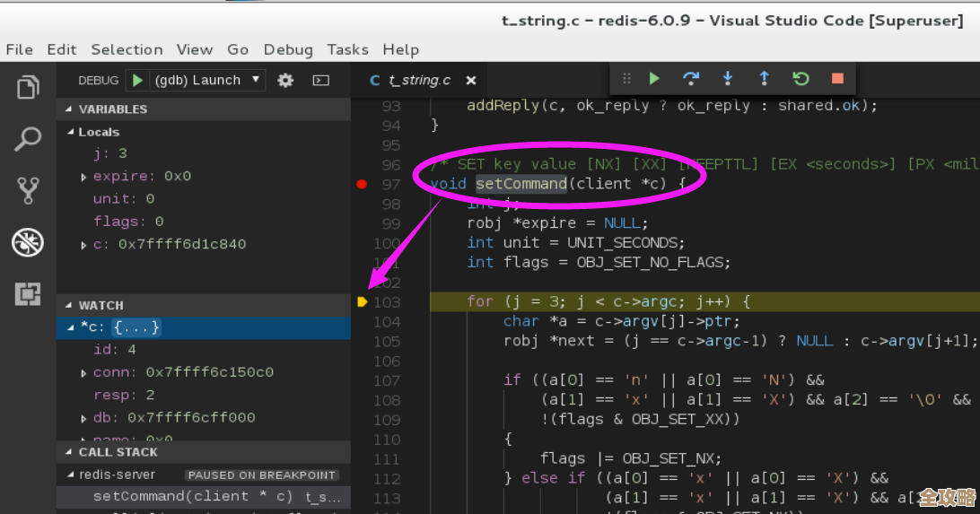Click the Step Out debug button

pyautogui.click(x=764, y=79)
